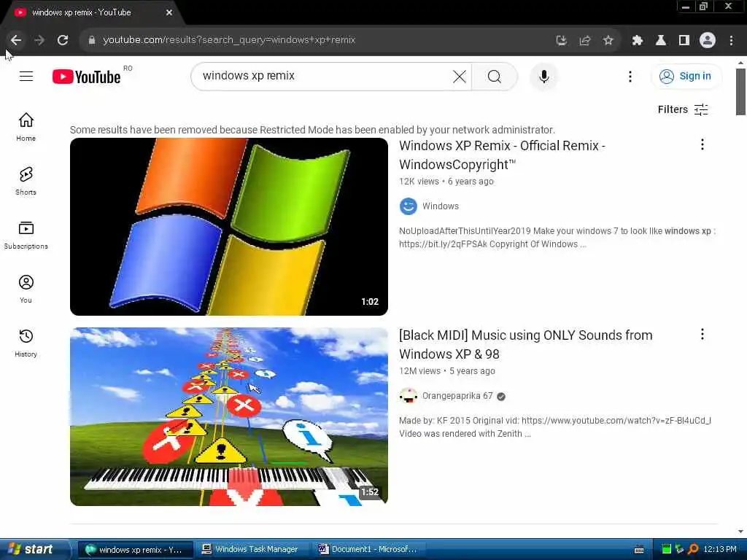Click the green Task Manager tray icon
The width and height of the screenshot is (747, 560).
667,550
